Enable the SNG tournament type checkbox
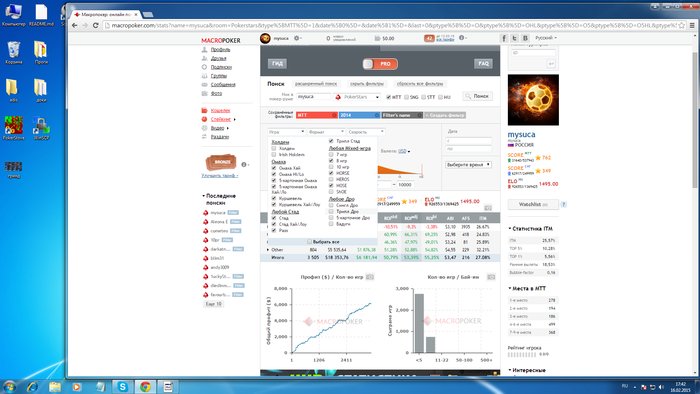This screenshot has width=700, height=394. (x=406, y=97)
